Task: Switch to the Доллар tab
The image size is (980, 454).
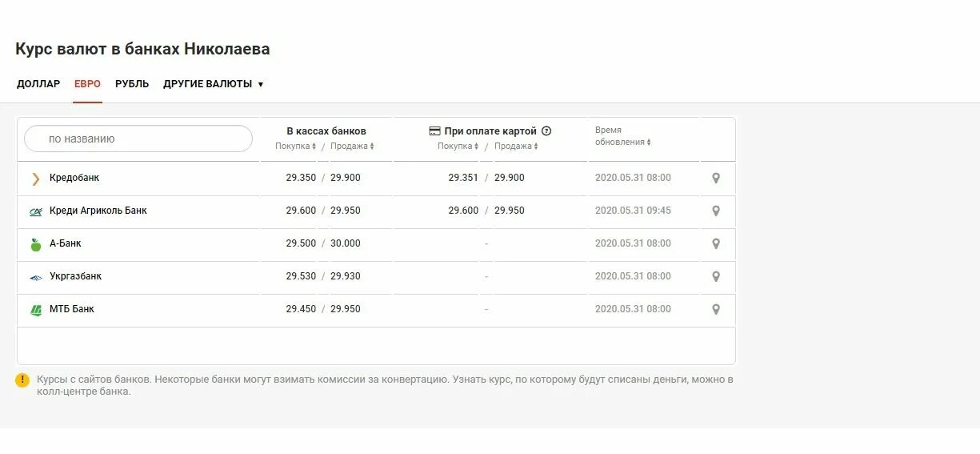Action: pos(38,84)
